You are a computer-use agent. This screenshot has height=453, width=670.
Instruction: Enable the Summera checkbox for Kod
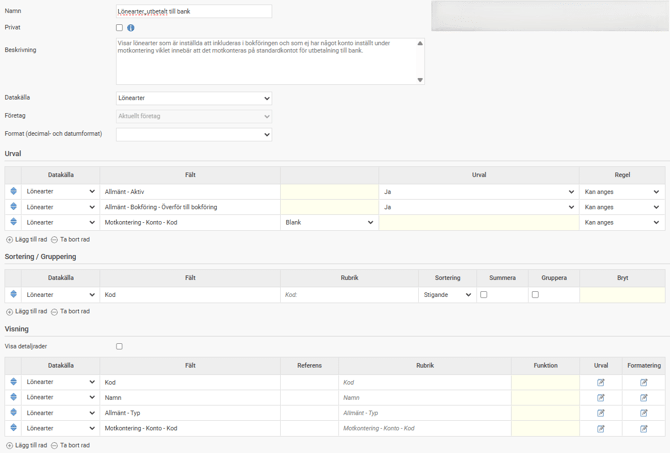pos(484,295)
